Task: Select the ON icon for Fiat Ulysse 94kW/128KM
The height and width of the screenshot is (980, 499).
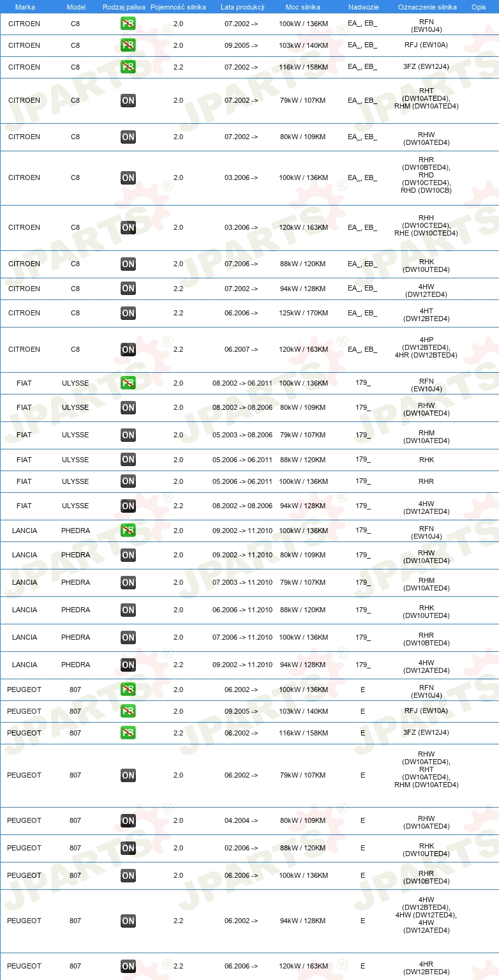Action: (x=128, y=506)
